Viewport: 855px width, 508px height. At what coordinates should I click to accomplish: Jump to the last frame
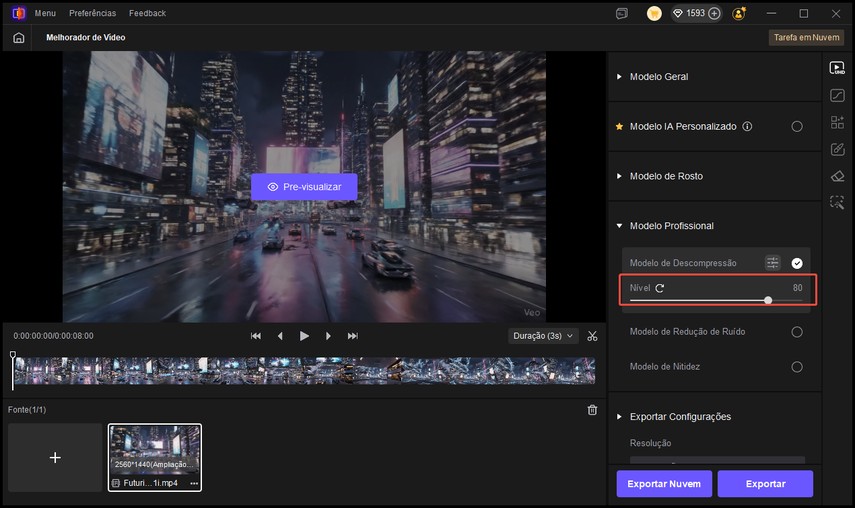(353, 336)
